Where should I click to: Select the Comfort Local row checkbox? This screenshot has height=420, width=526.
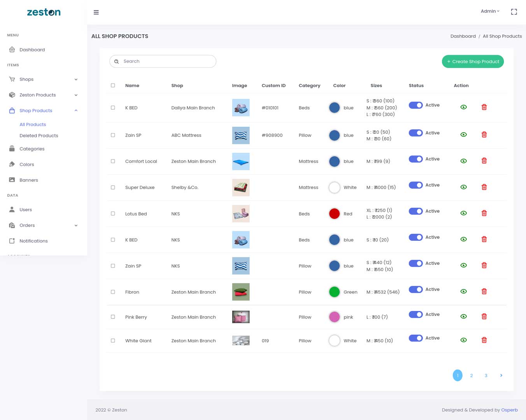[113, 161]
